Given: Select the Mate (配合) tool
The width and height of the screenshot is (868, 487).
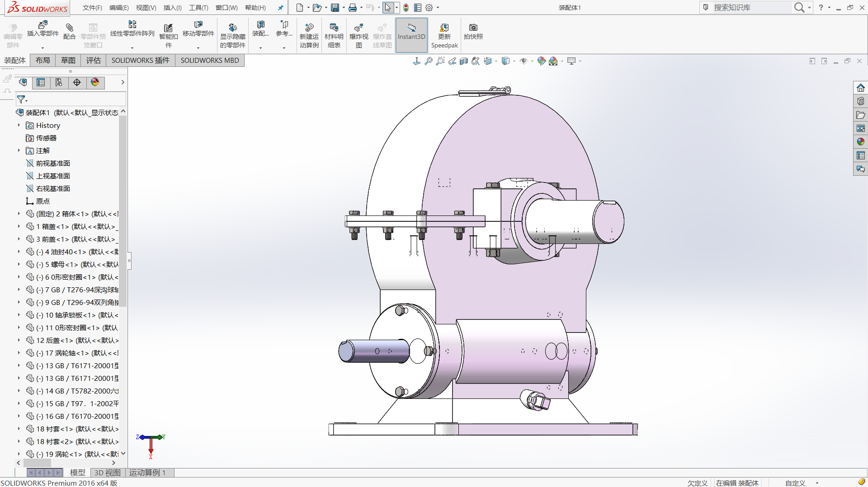Looking at the screenshot, I should (x=69, y=32).
